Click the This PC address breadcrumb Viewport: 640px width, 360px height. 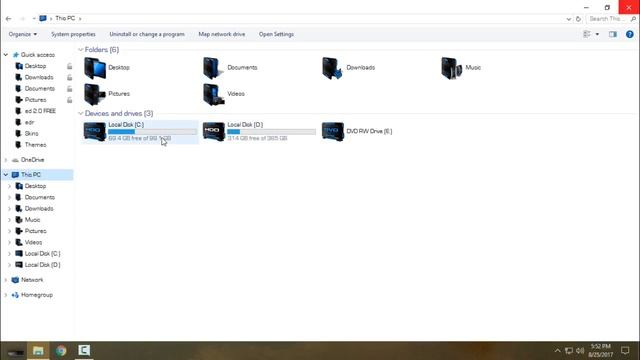coord(65,18)
